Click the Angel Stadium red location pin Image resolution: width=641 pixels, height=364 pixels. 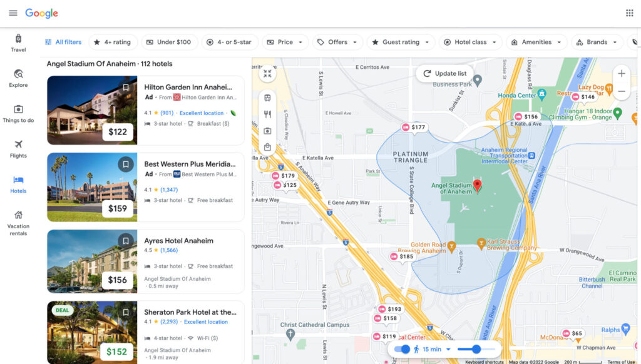[477, 186]
